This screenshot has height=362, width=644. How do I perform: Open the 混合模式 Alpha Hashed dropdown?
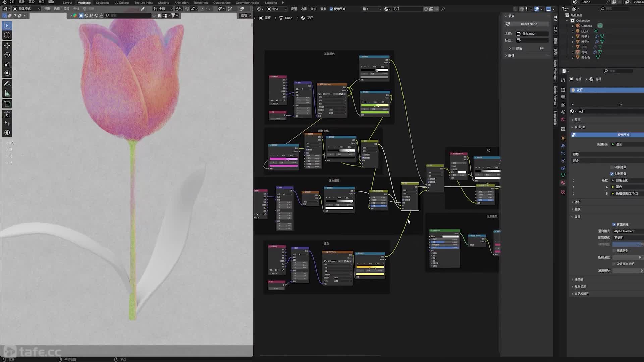click(x=628, y=231)
